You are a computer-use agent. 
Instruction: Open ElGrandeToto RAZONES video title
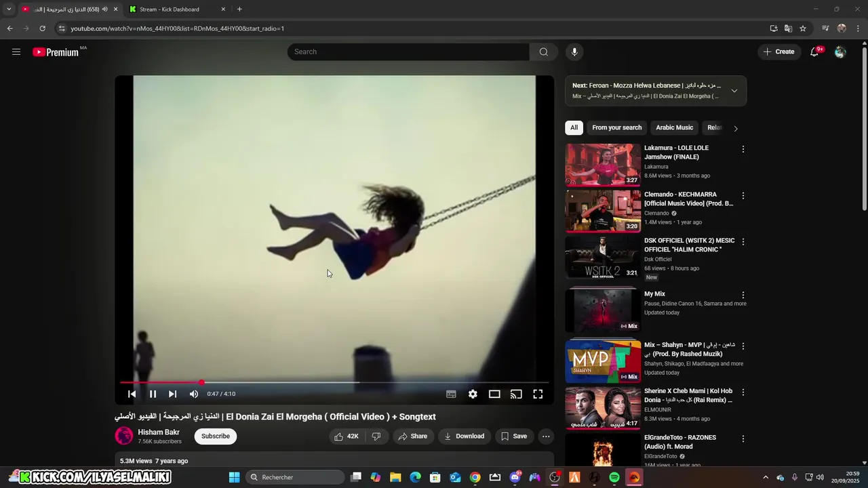click(x=680, y=442)
